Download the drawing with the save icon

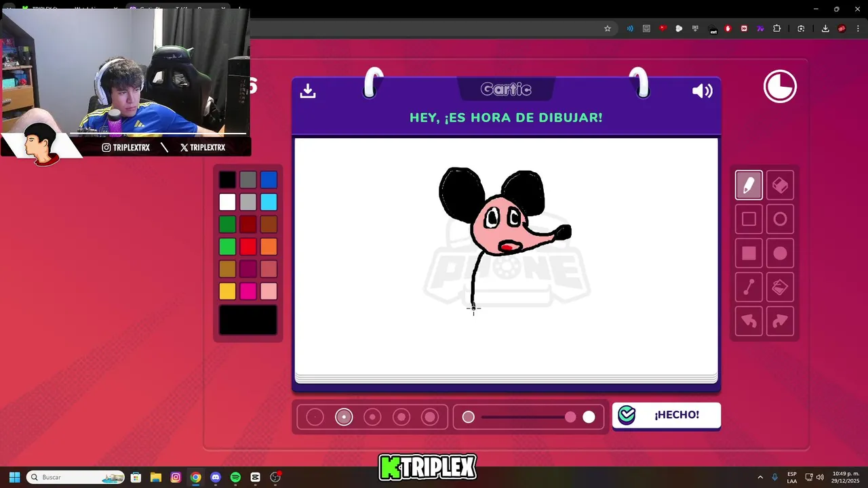click(x=308, y=91)
